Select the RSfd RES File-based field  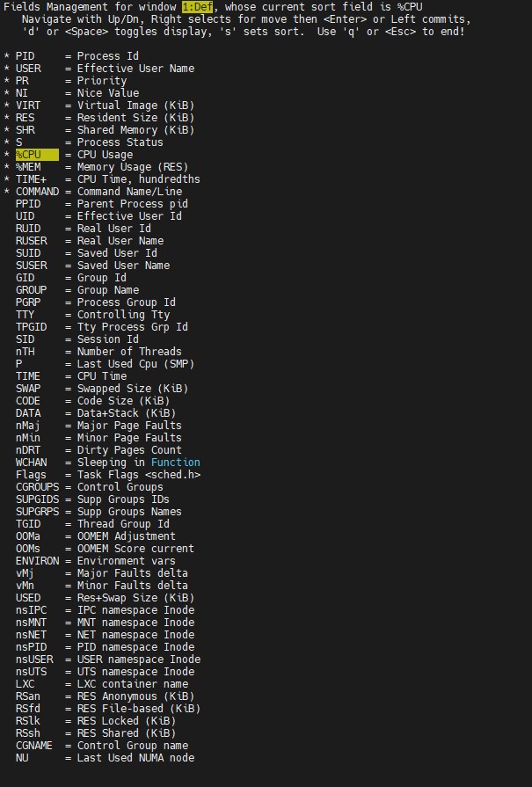(28, 709)
